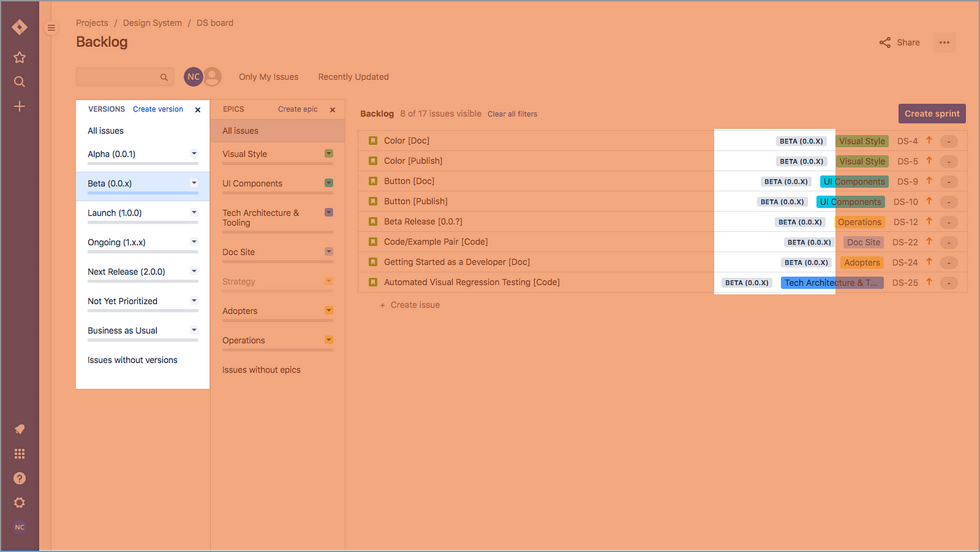The image size is (980, 552).
Task: Select the Doc Site epic label
Action: 239,252
